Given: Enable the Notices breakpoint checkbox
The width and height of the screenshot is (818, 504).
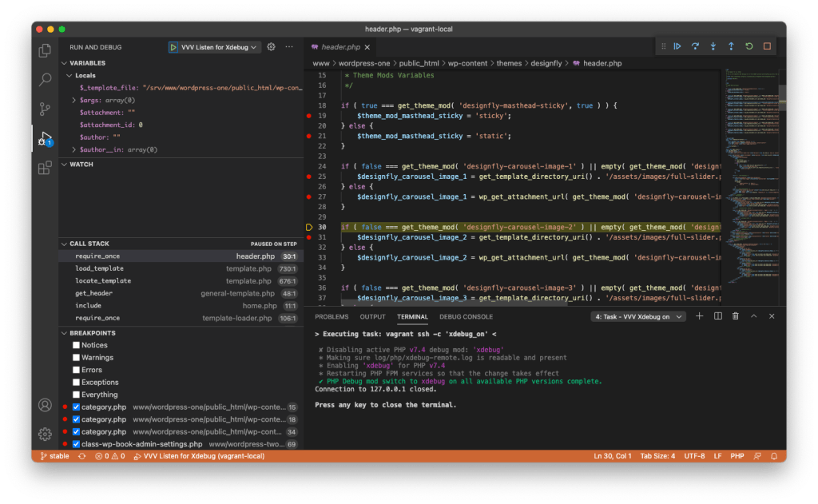Looking at the screenshot, I should click(x=77, y=345).
